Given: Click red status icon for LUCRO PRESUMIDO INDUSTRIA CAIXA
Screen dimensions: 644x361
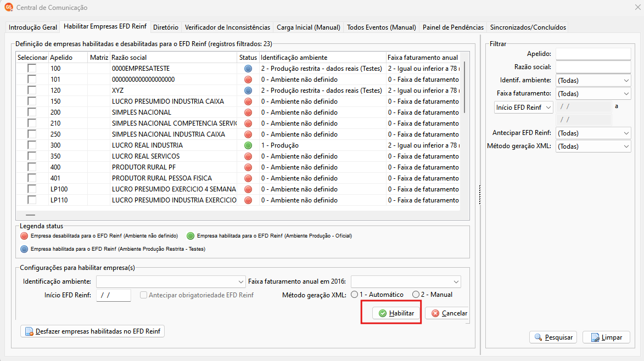Looking at the screenshot, I should coord(248,101).
